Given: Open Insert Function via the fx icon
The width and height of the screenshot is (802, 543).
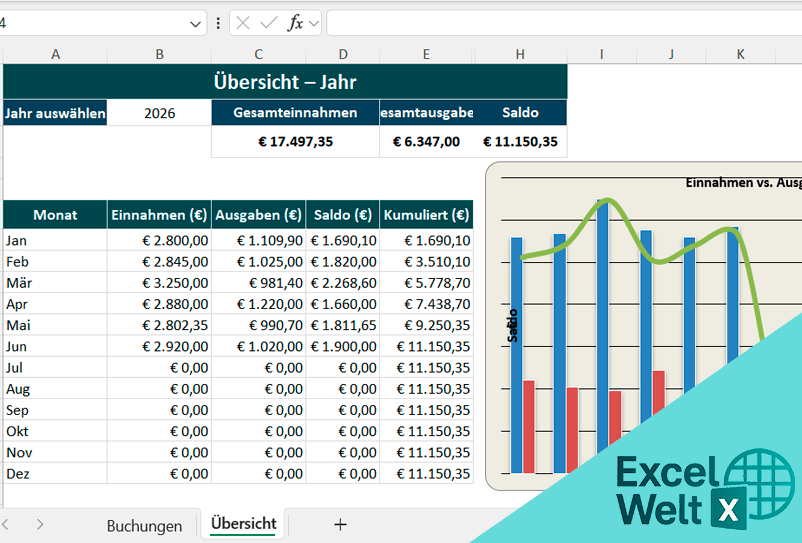Looking at the screenshot, I should 295,23.
